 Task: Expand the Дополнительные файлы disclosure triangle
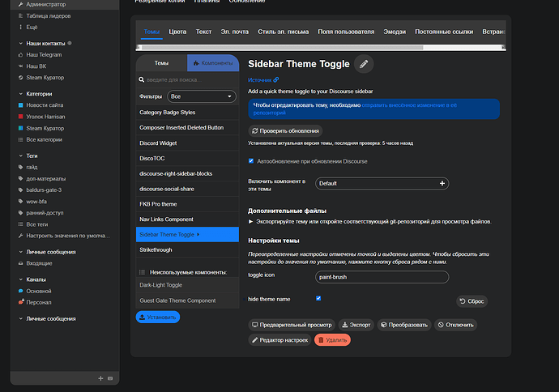[x=251, y=221]
